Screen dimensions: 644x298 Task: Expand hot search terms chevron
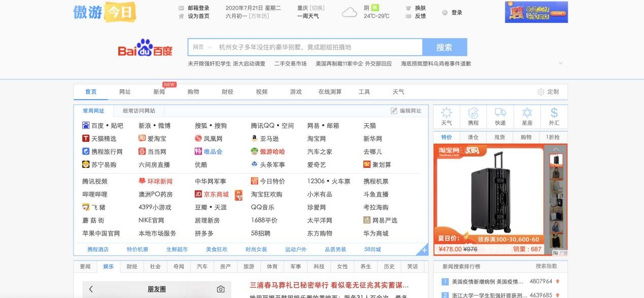pos(560,63)
